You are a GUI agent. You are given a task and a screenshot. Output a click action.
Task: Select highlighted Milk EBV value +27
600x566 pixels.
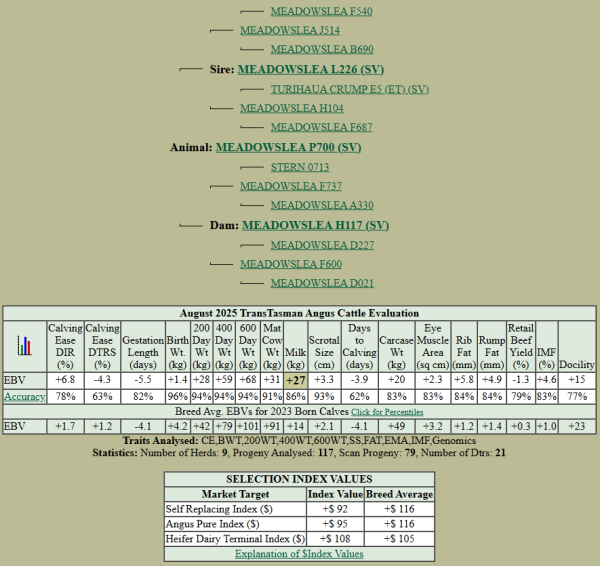(x=295, y=381)
